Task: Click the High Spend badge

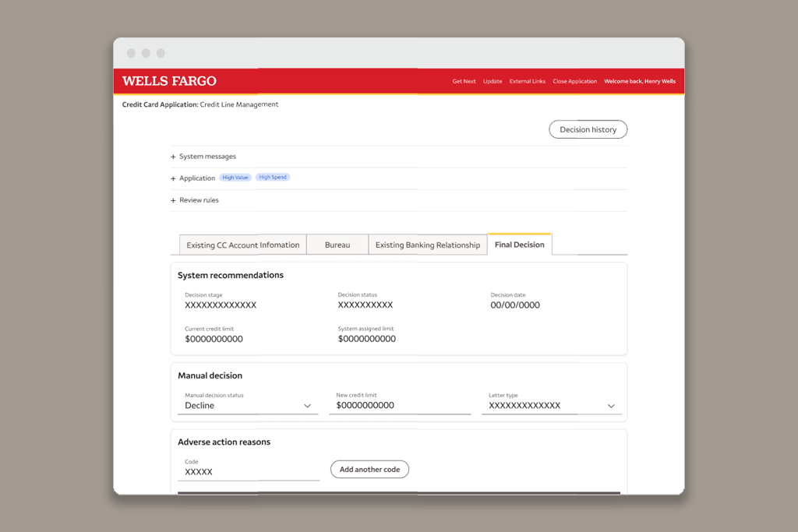Action: [x=273, y=178]
